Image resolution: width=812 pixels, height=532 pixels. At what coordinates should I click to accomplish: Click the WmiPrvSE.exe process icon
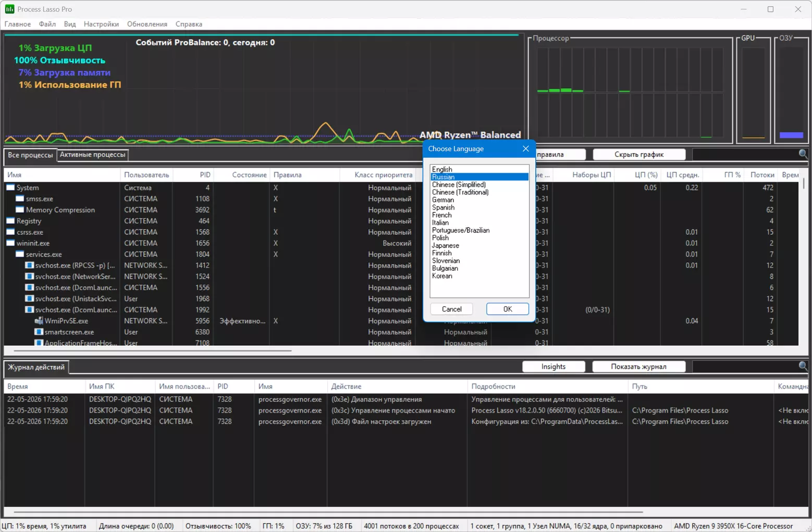[39, 321]
